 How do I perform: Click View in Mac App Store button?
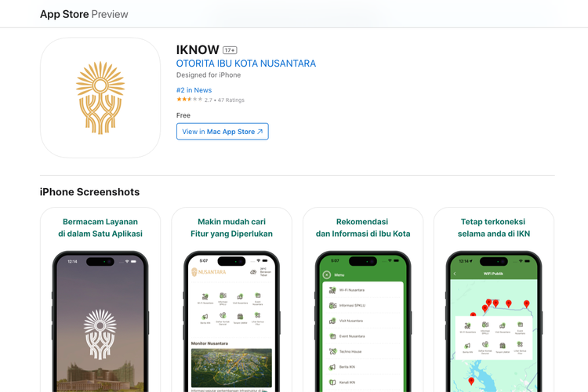point(223,132)
